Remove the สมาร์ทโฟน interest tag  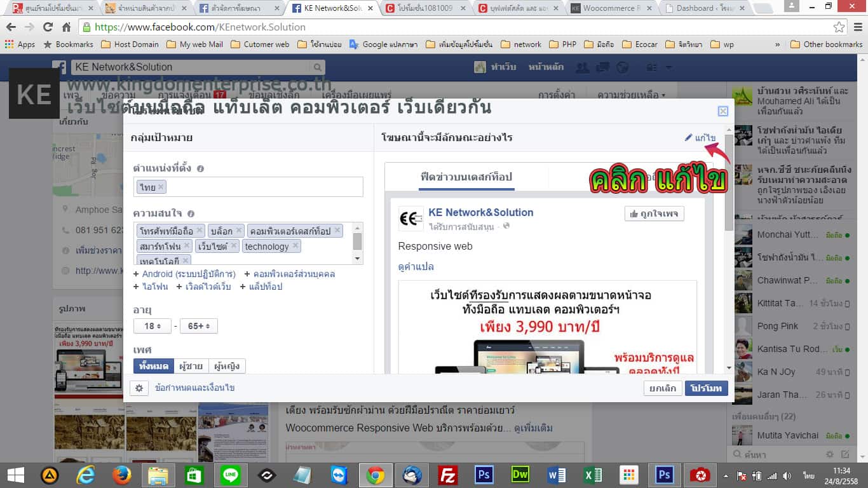[187, 245]
